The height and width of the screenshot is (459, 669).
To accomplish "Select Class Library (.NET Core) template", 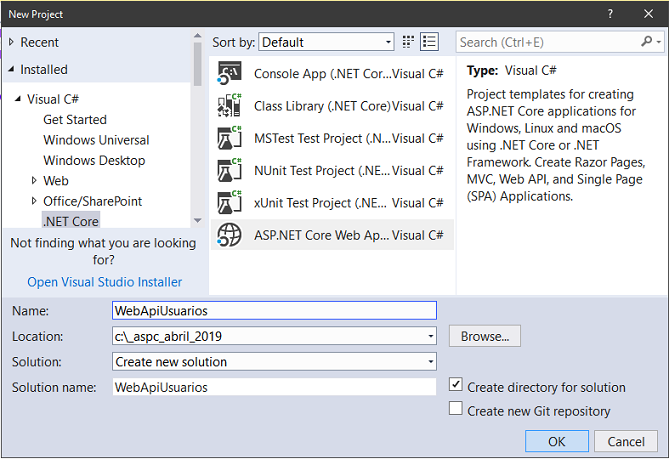I will pos(332,106).
